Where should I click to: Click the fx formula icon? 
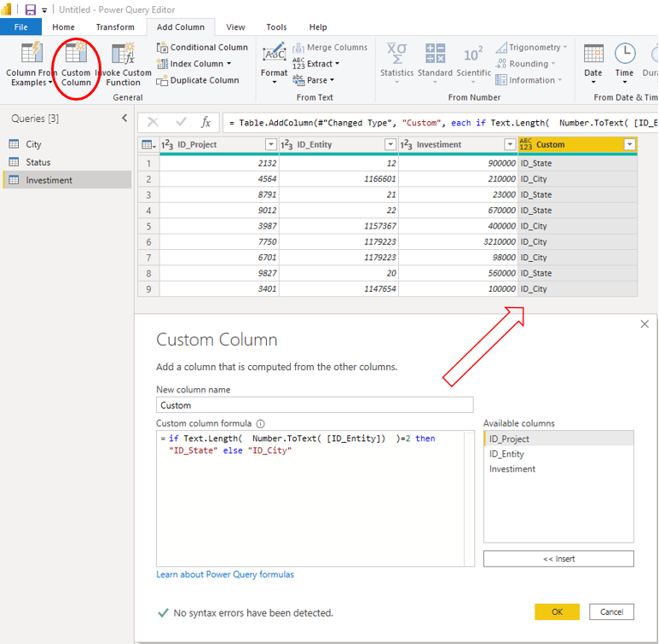coord(205,123)
